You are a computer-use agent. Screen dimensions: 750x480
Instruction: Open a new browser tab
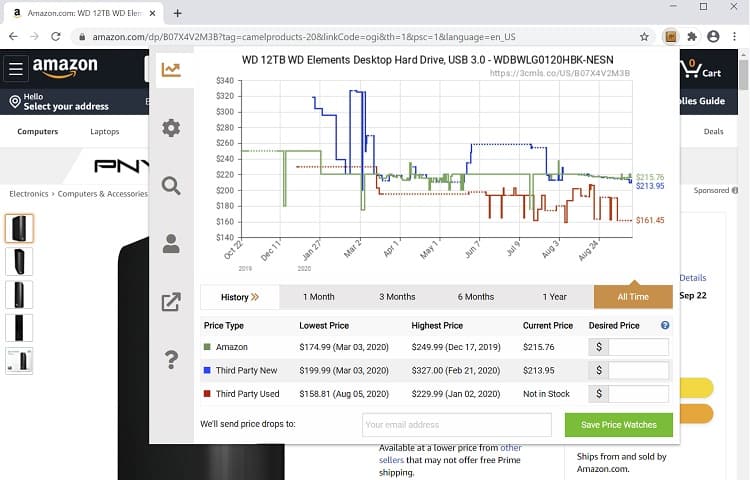coord(177,13)
